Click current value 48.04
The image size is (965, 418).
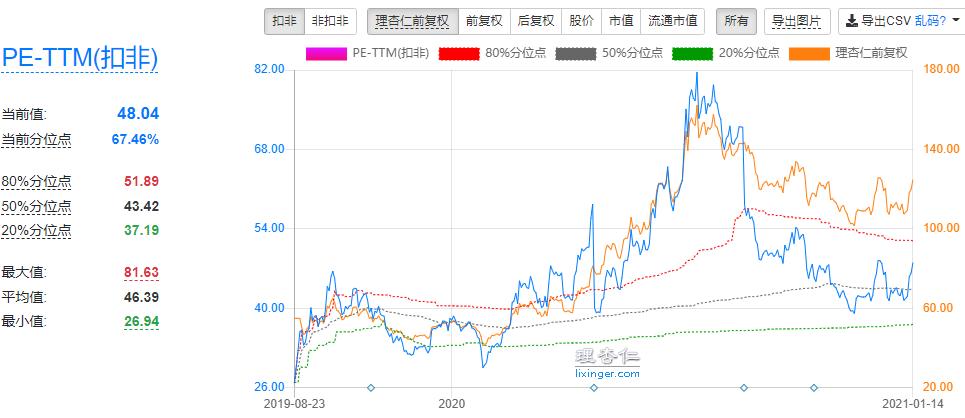click(138, 114)
